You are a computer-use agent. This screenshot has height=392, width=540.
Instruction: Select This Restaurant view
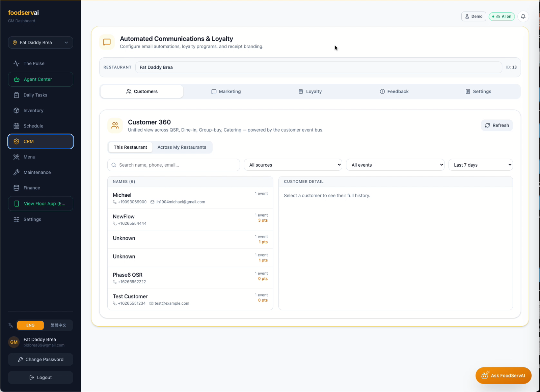pyautogui.click(x=130, y=147)
